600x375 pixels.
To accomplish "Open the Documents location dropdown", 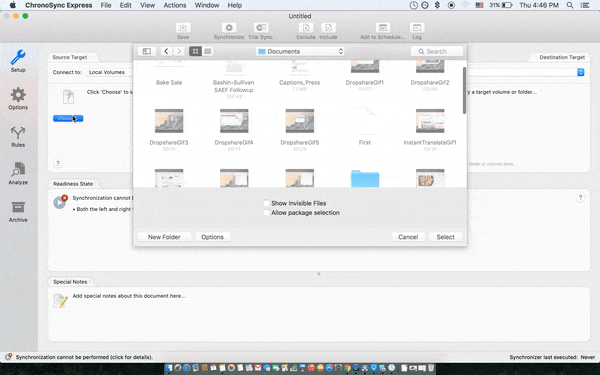I will tap(300, 51).
